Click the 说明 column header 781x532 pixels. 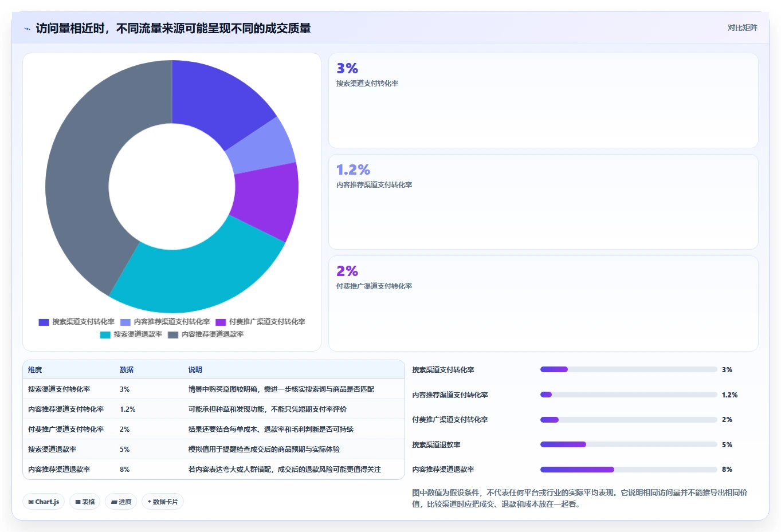(x=195, y=370)
